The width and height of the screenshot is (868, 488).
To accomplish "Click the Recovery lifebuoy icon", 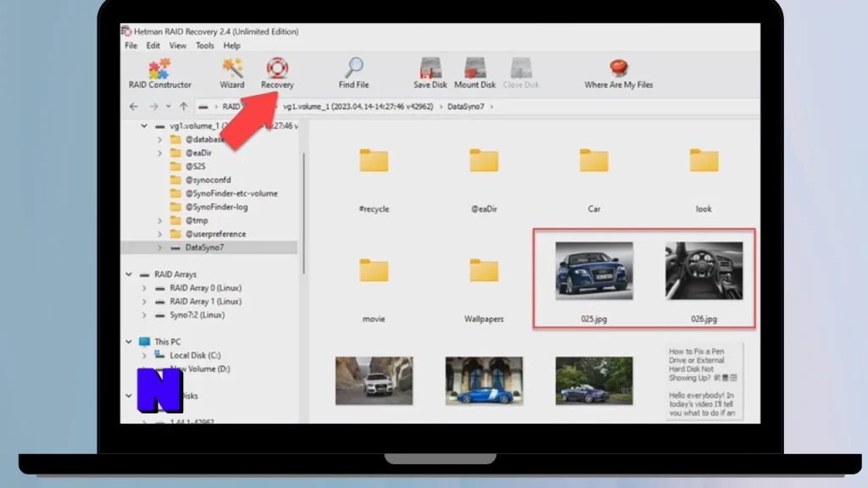I will click(x=277, y=68).
